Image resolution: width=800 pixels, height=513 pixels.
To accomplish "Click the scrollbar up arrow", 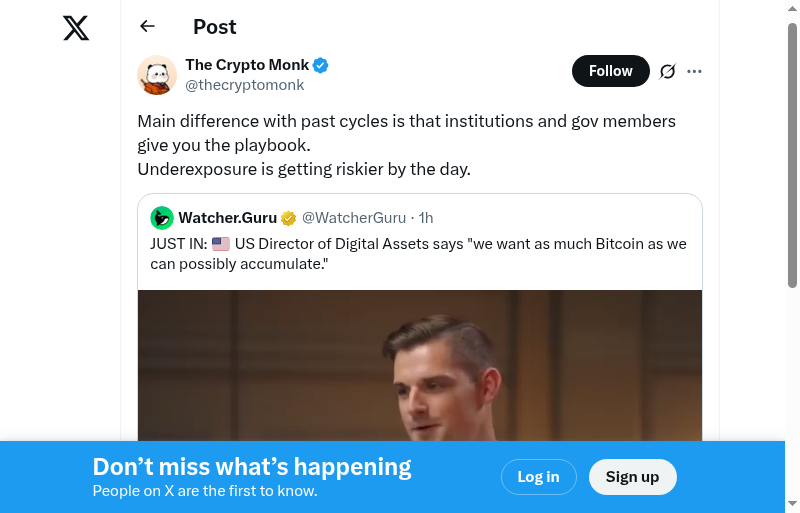I will [x=793, y=9].
